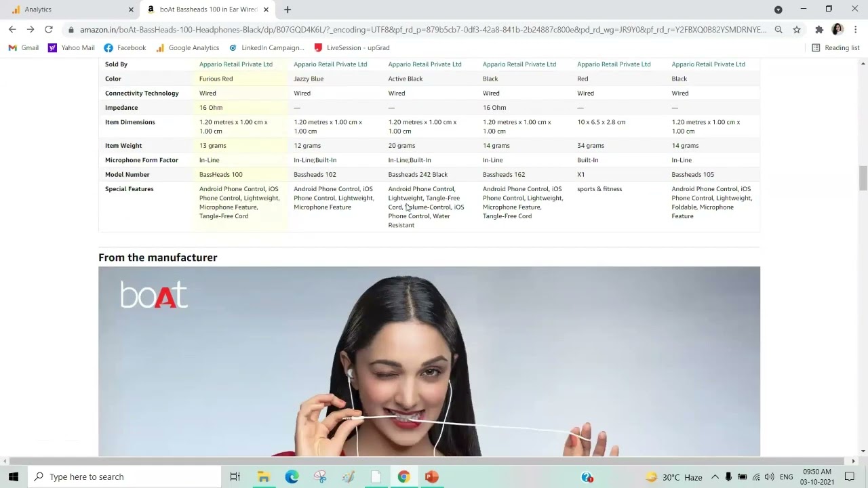Viewport: 868px width, 488px height.
Task: Click the scrollbar down arrow
Action: [863, 451]
